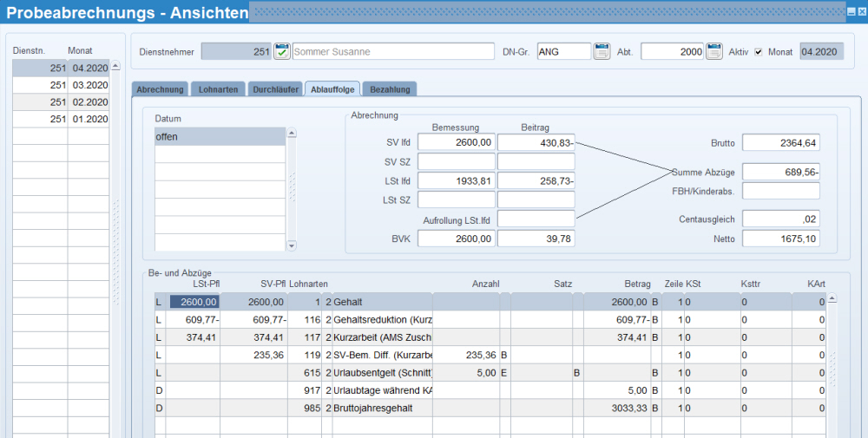Viewport: 868px width, 438px height.
Task: Click scroll-up arrow of Datum list
Action: 292,133
